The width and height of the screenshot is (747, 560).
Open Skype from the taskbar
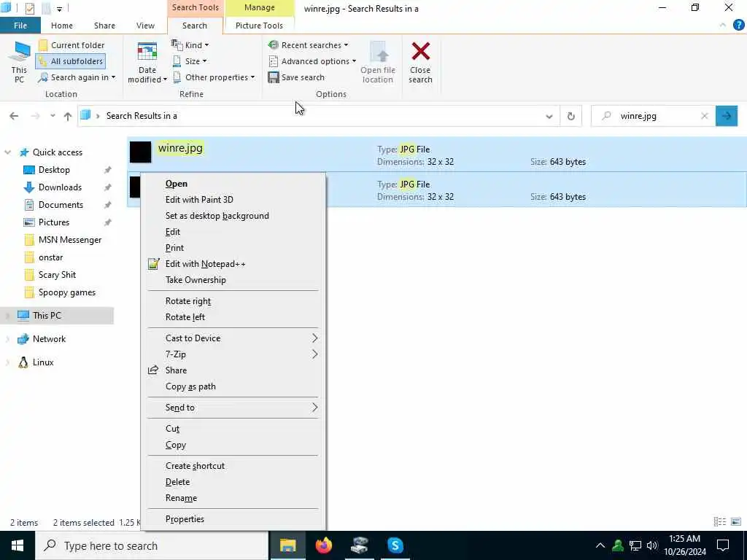pyautogui.click(x=395, y=545)
